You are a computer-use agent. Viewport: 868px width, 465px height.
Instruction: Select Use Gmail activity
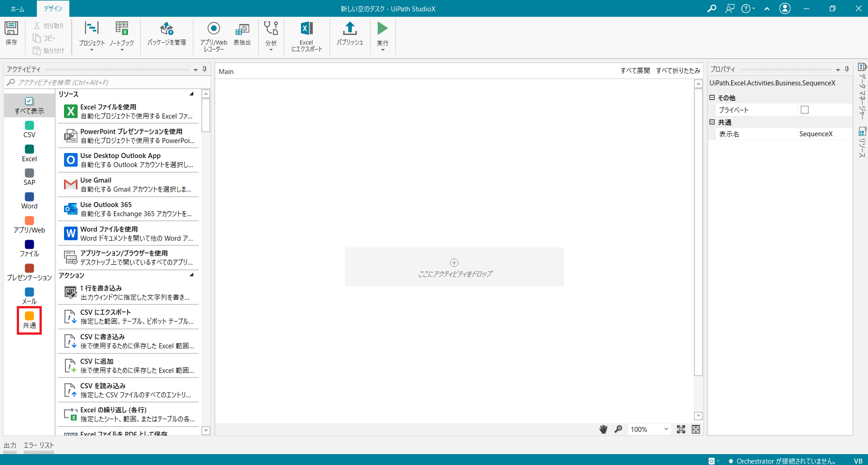coord(128,184)
